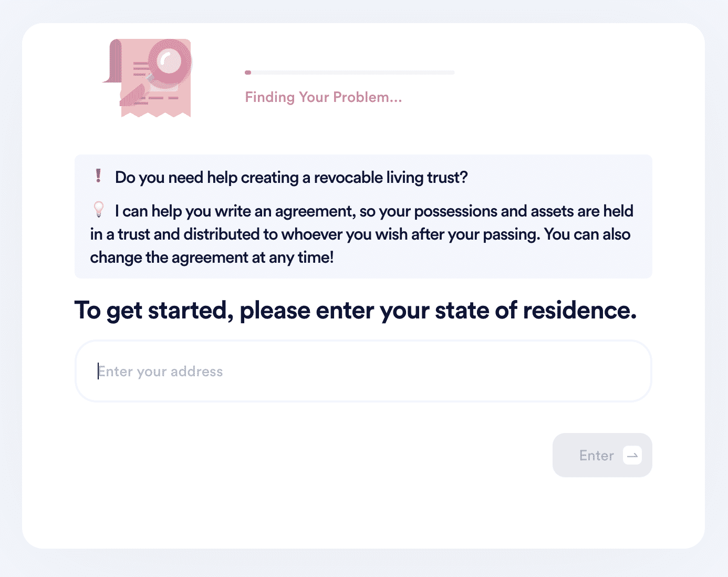
Task: Click the arrow icon inside Enter button
Action: click(632, 455)
